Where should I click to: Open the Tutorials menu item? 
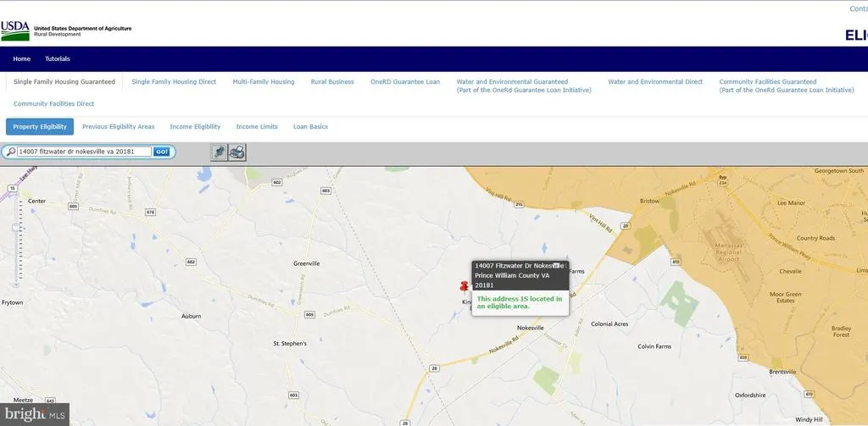pos(58,58)
